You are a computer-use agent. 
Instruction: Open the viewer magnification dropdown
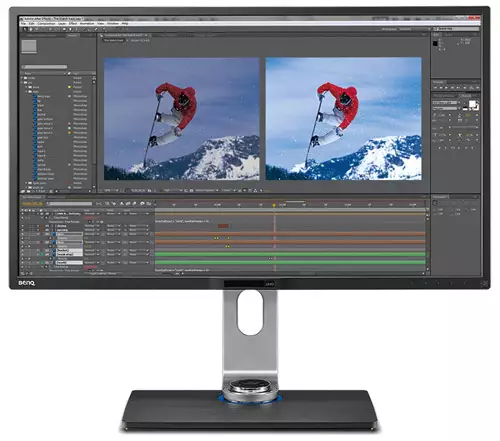[110, 190]
